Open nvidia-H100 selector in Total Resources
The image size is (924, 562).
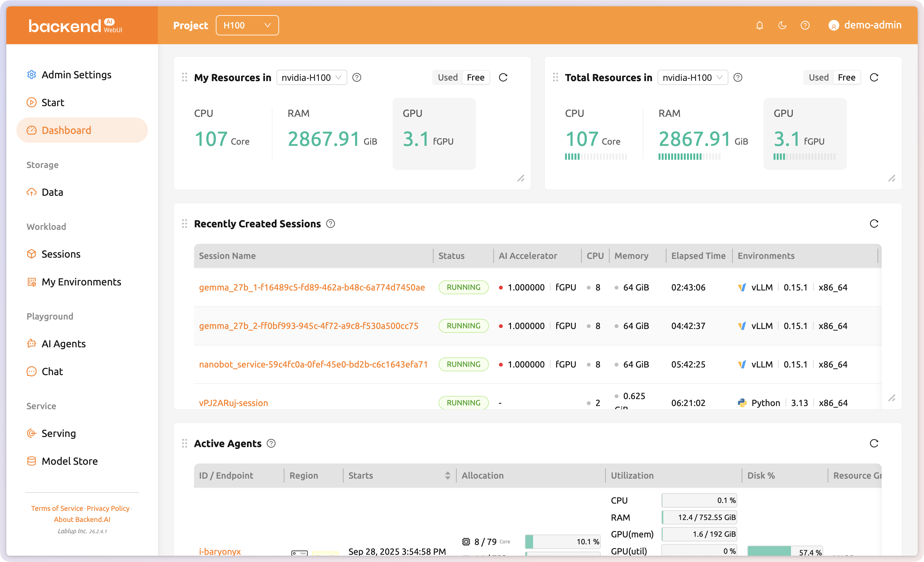(692, 77)
